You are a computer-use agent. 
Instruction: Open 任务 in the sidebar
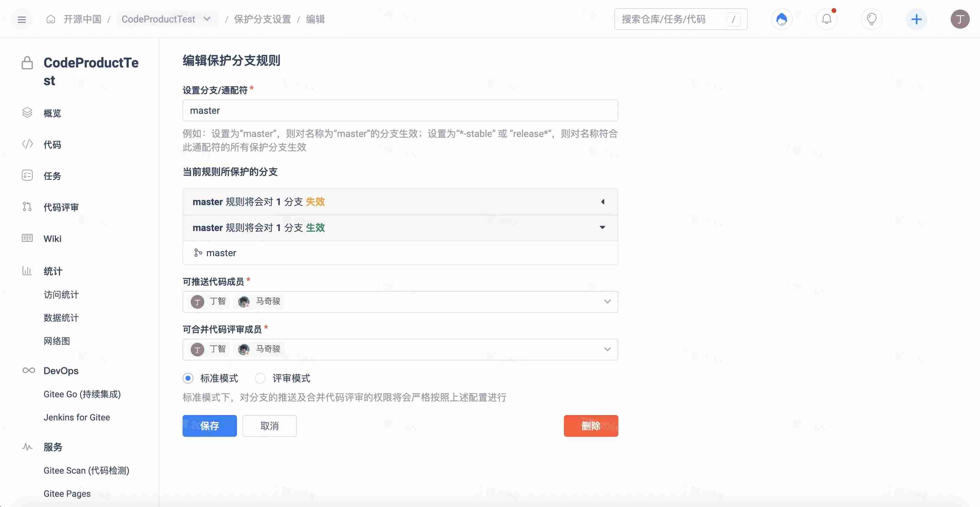[52, 176]
